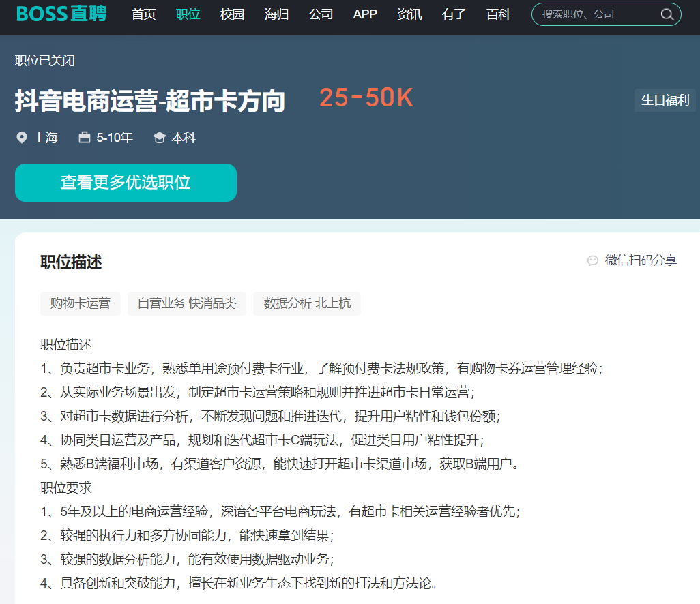This screenshot has width=700, height=604.
Task: Click the 生日福利 benefit tag
Action: (665, 100)
